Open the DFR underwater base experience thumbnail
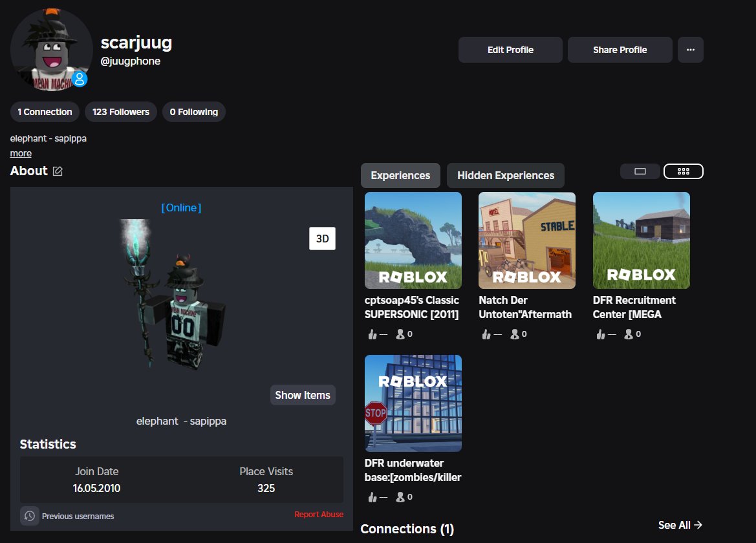Image resolution: width=756 pixels, height=543 pixels. 413,403
